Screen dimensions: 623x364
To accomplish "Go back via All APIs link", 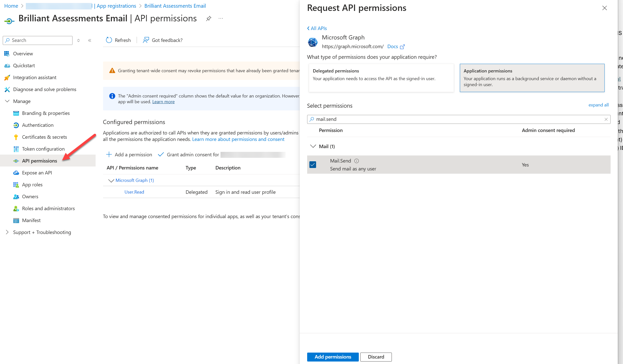I will click(x=317, y=28).
